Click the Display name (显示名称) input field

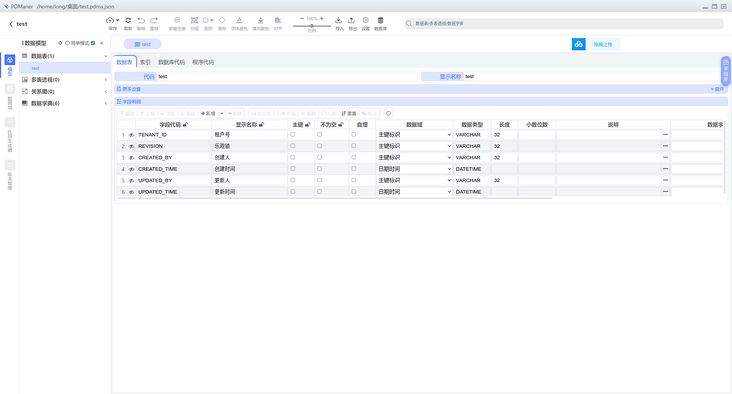tap(593, 76)
